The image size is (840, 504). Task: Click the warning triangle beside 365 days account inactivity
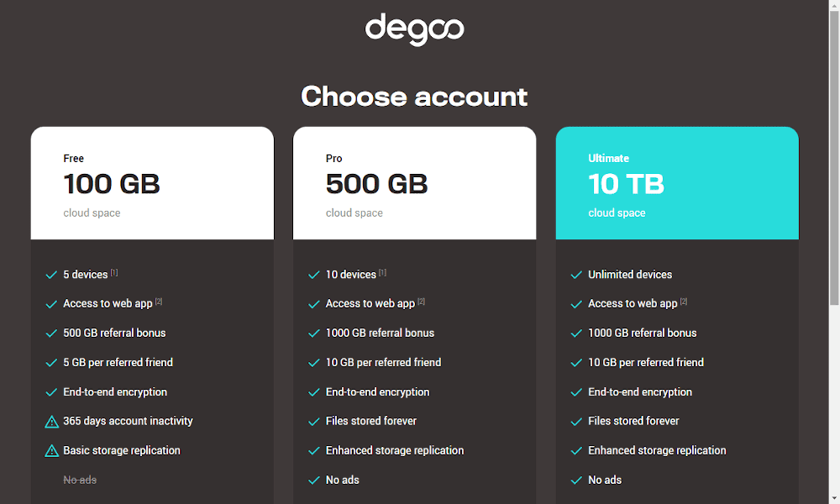[x=51, y=422]
